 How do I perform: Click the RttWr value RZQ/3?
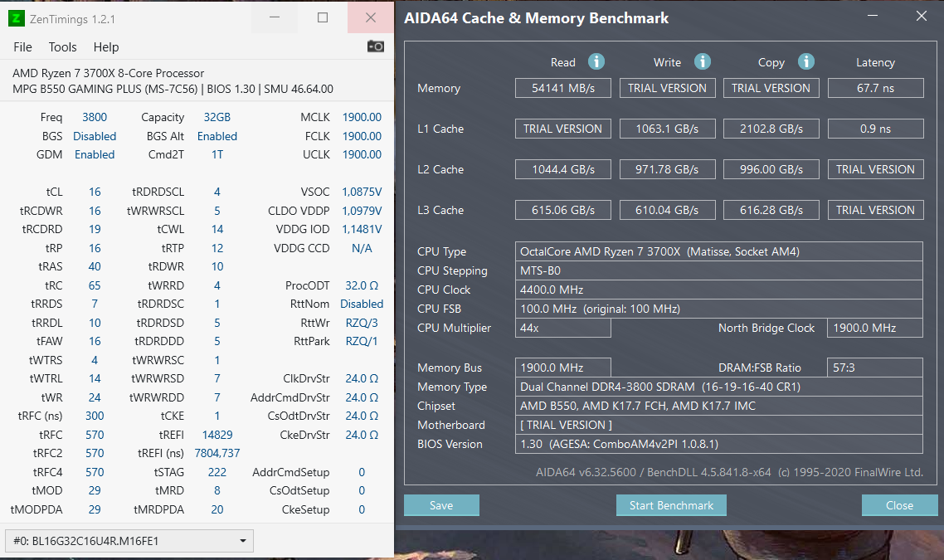362,323
